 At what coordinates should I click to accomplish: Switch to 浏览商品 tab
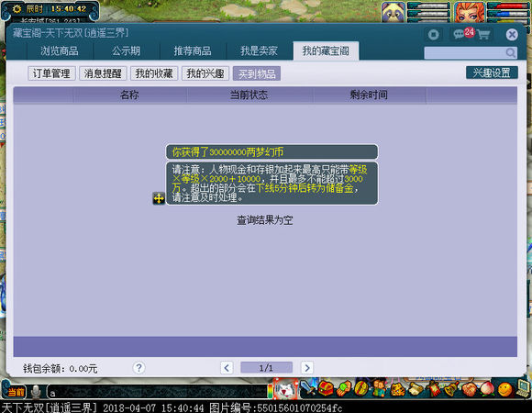[60, 50]
